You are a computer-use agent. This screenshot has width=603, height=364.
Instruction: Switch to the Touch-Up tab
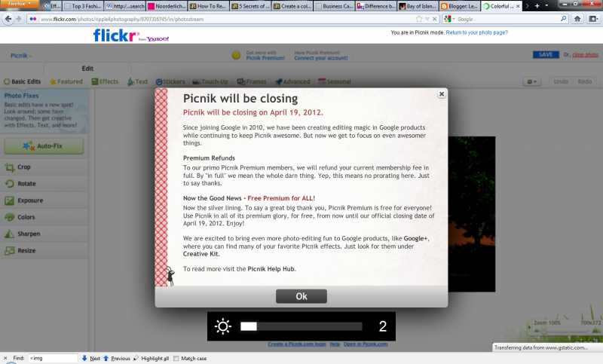click(210, 81)
